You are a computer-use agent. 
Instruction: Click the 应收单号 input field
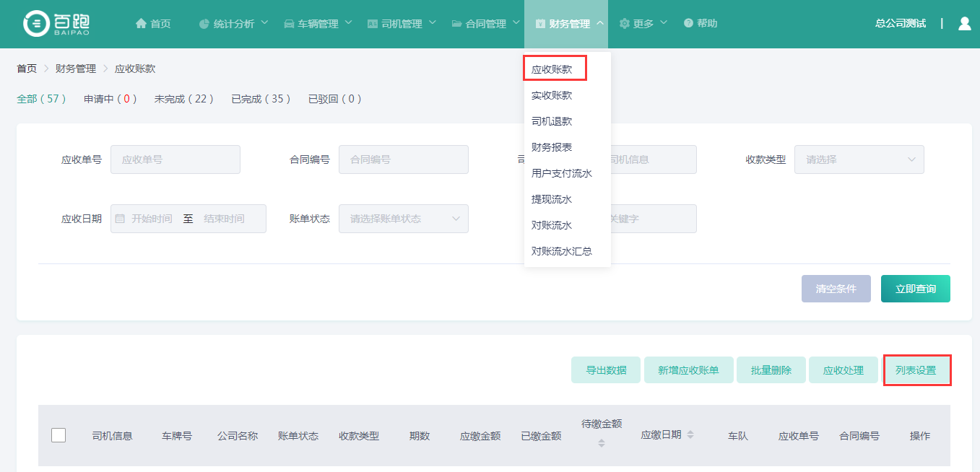[175, 159]
